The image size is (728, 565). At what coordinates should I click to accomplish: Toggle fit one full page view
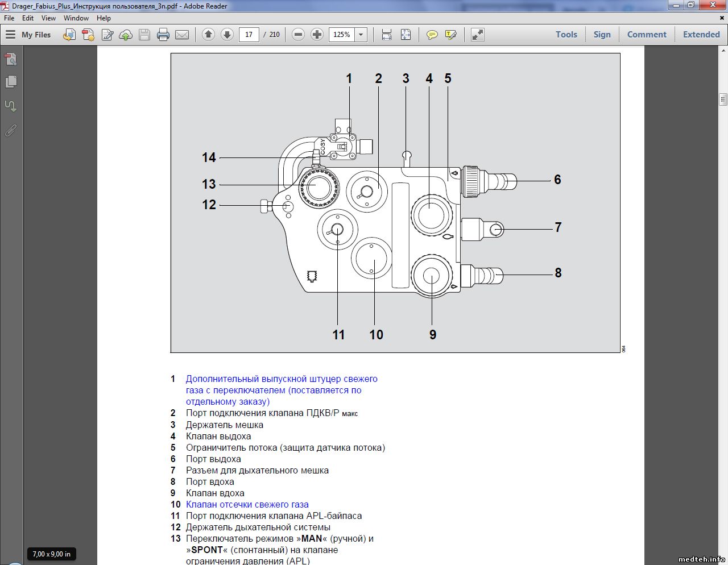pyautogui.click(x=406, y=35)
